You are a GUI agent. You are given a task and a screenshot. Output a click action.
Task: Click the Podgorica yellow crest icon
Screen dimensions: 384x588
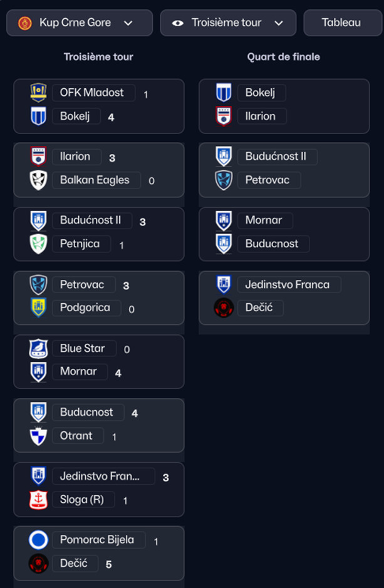[39, 308]
